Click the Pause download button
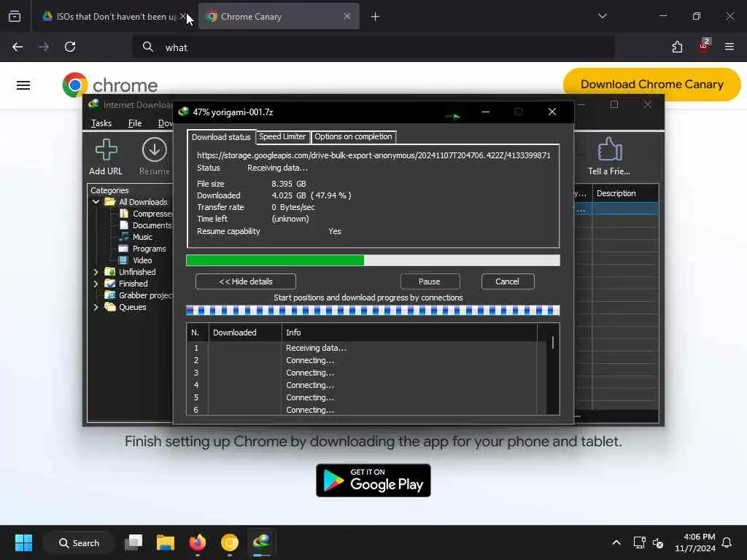The width and height of the screenshot is (747, 560). click(x=430, y=281)
